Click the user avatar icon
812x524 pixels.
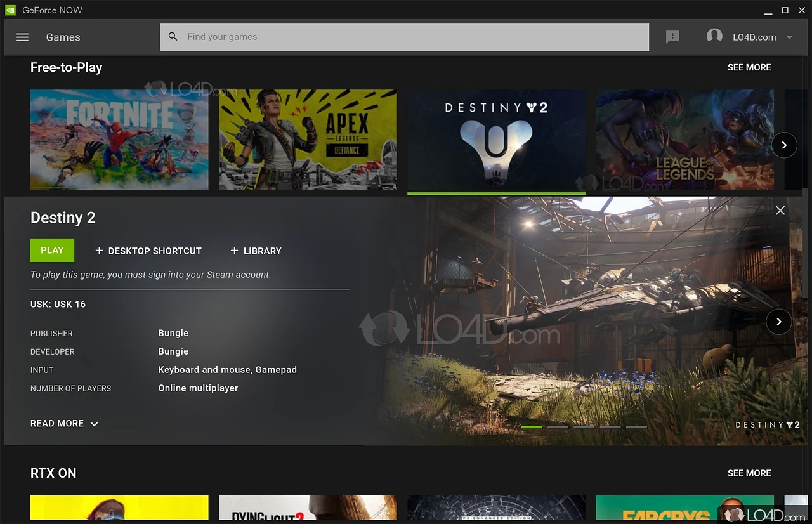coord(714,36)
